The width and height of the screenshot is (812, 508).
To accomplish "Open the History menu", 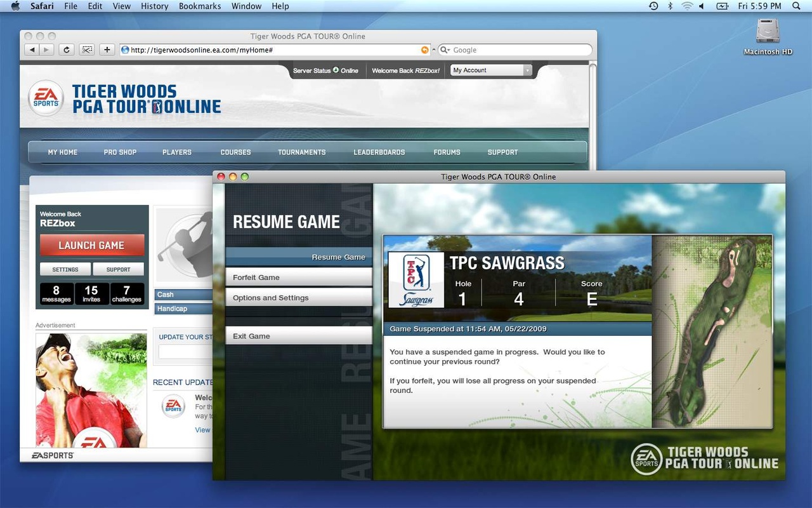I will click(154, 6).
